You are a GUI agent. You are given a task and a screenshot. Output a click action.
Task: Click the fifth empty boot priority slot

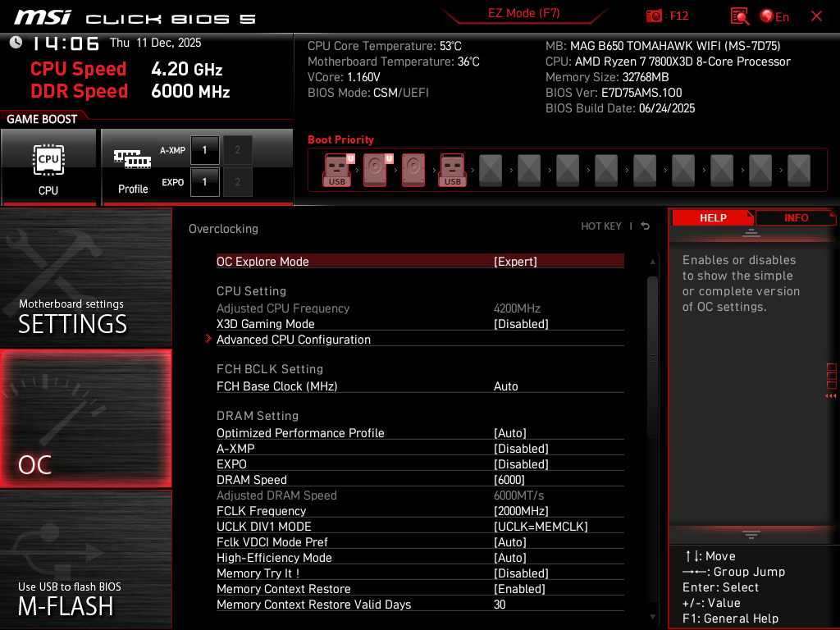491,170
